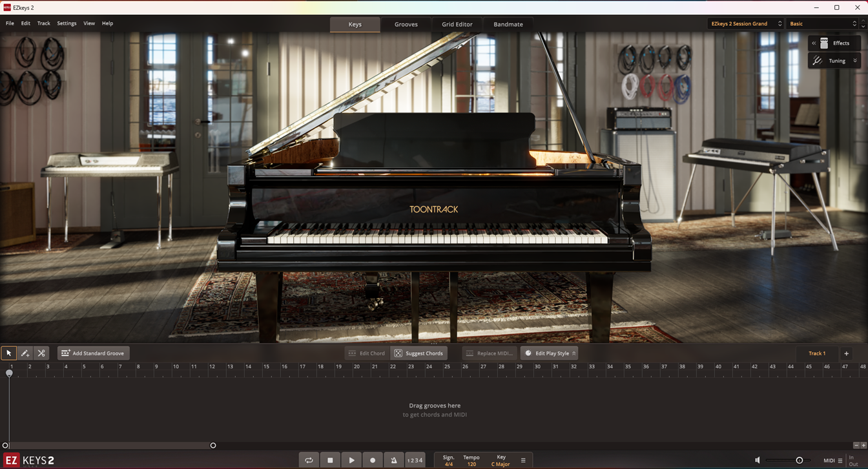Open the View menu

point(89,23)
